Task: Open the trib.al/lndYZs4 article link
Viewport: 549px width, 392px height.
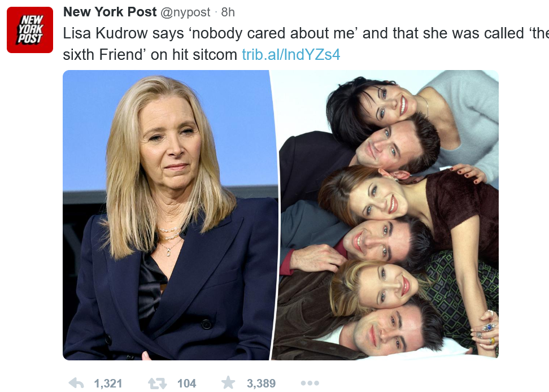Action: point(291,55)
